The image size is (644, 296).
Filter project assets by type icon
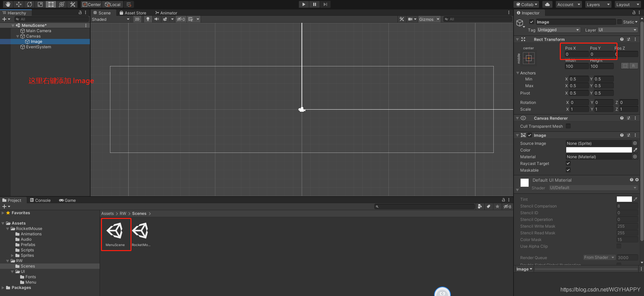pyautogui.click(x=480, y=206)
